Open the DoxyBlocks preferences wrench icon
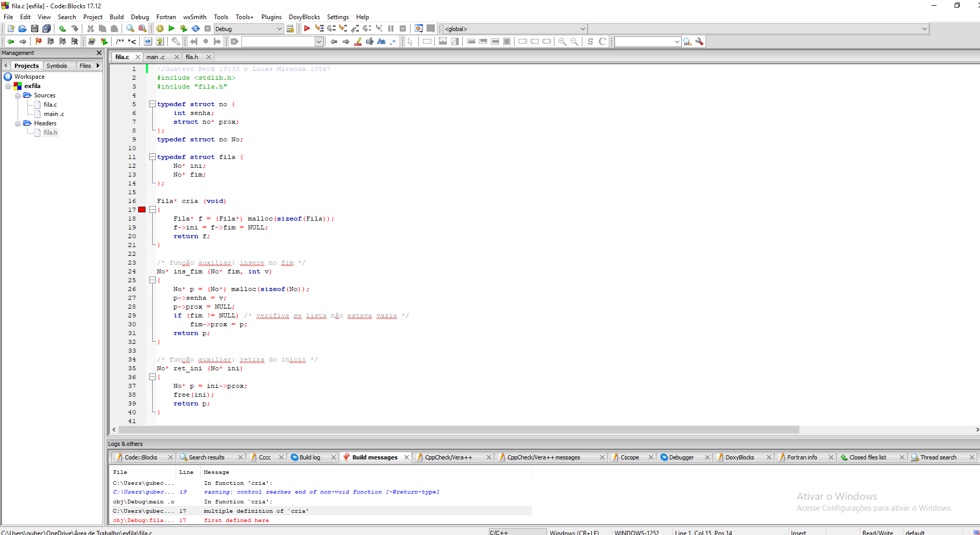980x535 pixels. click(176, 41)
